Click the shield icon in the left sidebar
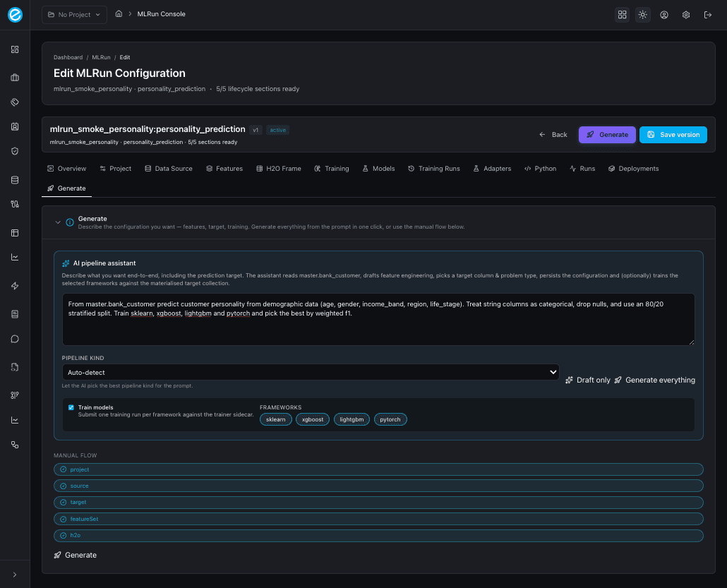The width and height of the screenshot is (727, 588). 14,150
